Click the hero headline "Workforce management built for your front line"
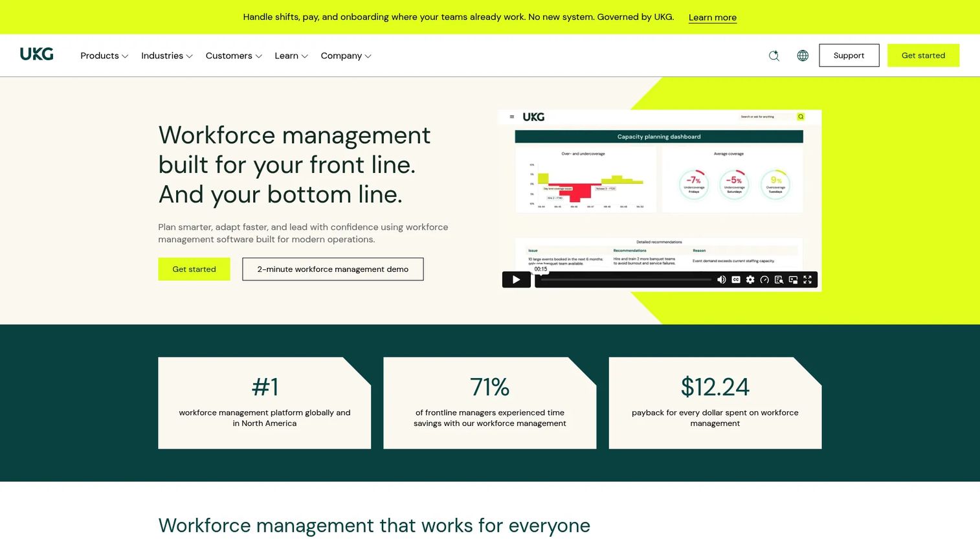The image size is (980, 551). (x=295, y=164)
